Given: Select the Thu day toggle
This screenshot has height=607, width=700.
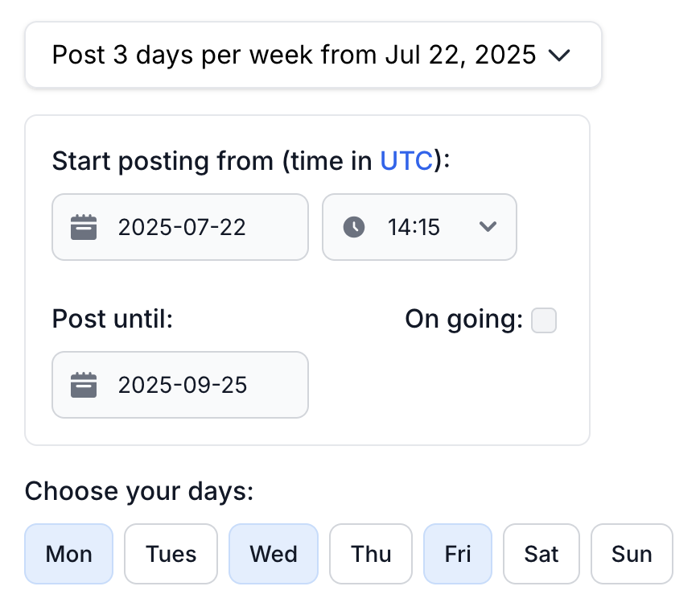Looking at the screenshot, I should coord(370,554).
